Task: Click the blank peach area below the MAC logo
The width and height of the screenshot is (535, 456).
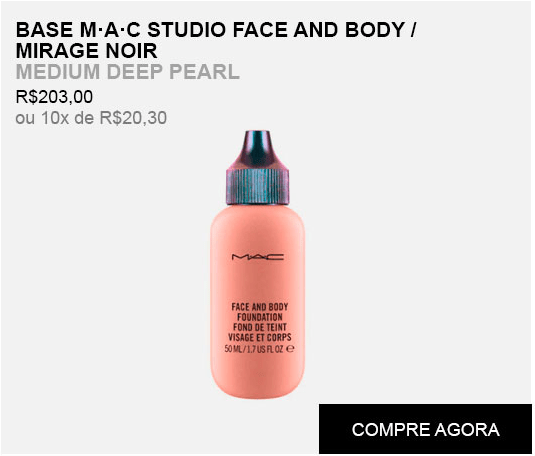Action: pyautogui.click(x=258, y=282)
